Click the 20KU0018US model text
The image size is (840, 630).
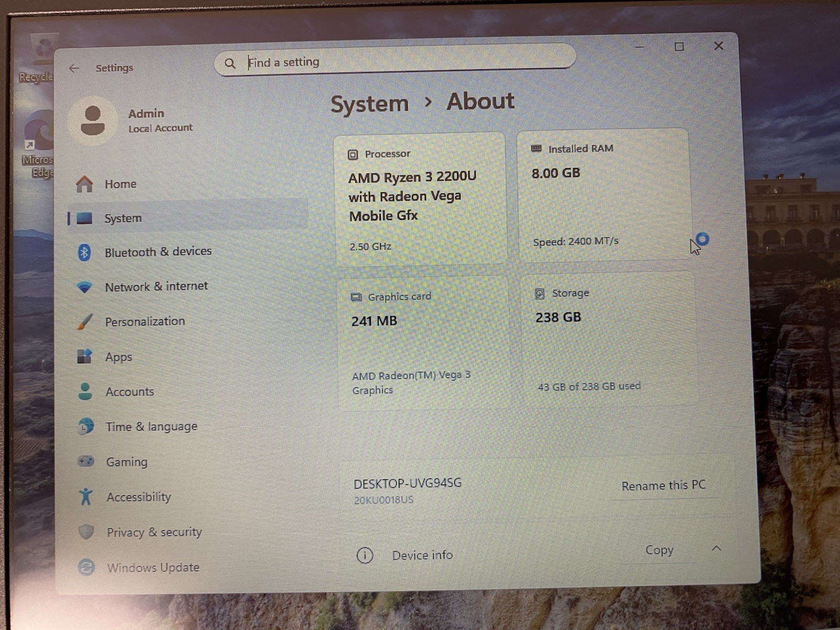click(384, 500)
